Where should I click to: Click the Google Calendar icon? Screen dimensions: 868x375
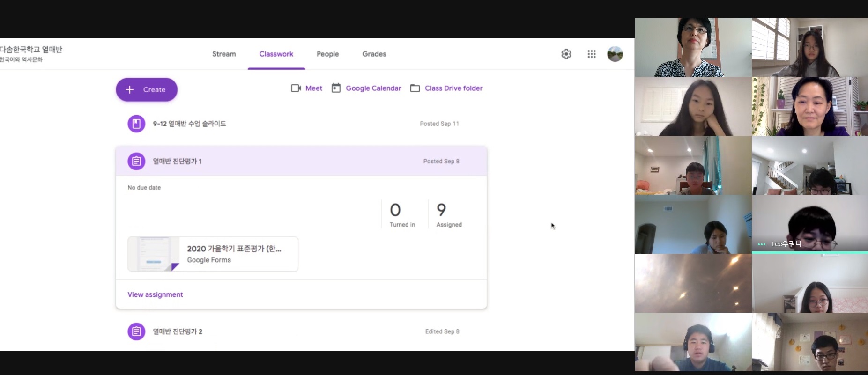[336, 88]
